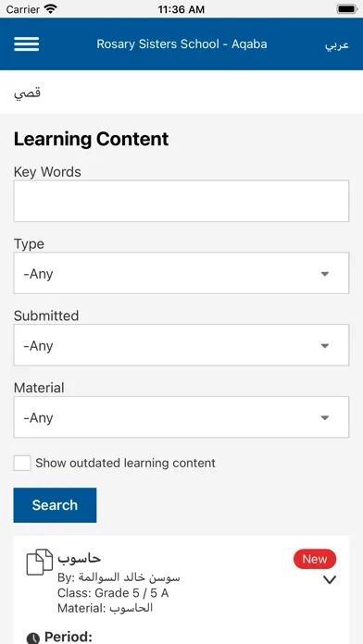Screen dimensions: 363x644
Task: Tap the Show outdated learning content label
Action: coord(125,463)
